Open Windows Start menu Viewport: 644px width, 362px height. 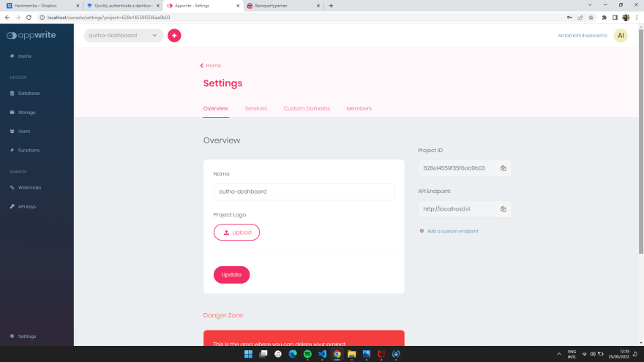click(x=249, y=354)
